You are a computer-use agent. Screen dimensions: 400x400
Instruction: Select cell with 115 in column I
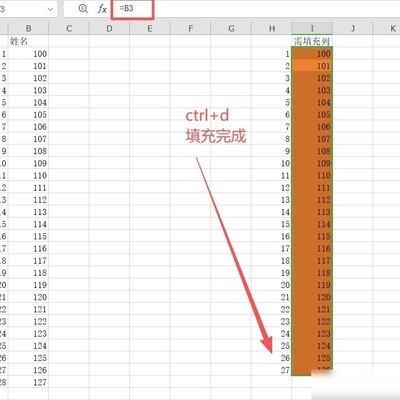point(312,236)
